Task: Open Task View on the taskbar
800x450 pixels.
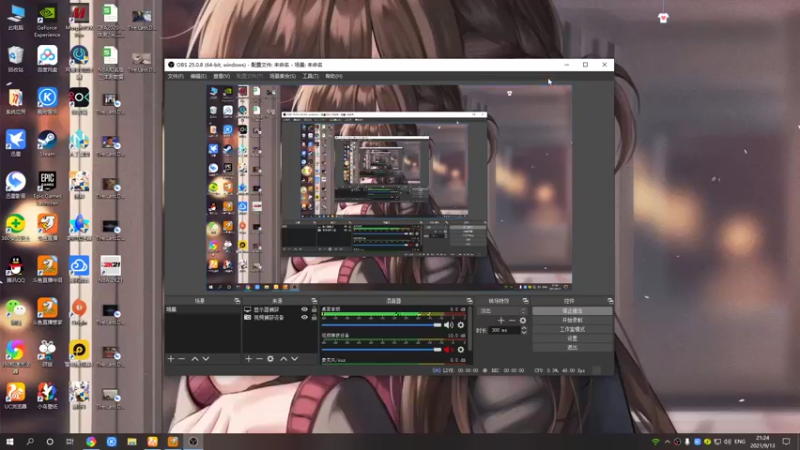Action: point(70,442)
